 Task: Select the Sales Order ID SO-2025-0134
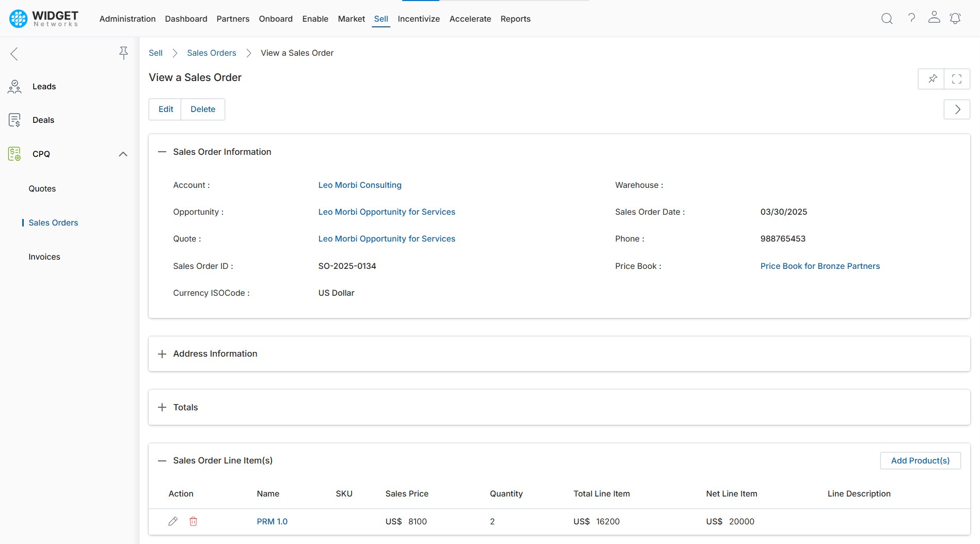[347, 266]
